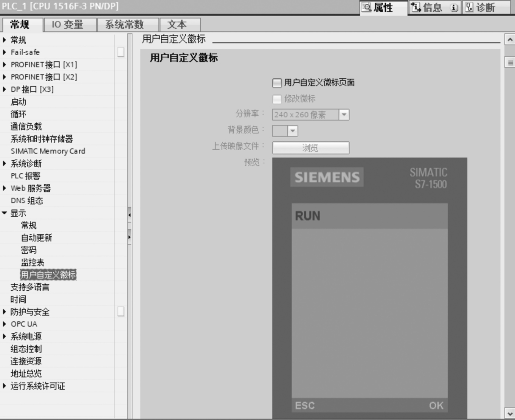The image size is (515, 420).
Task: Click the scroll-down arrow of right scrollbar
Action: tap(510, 414)
